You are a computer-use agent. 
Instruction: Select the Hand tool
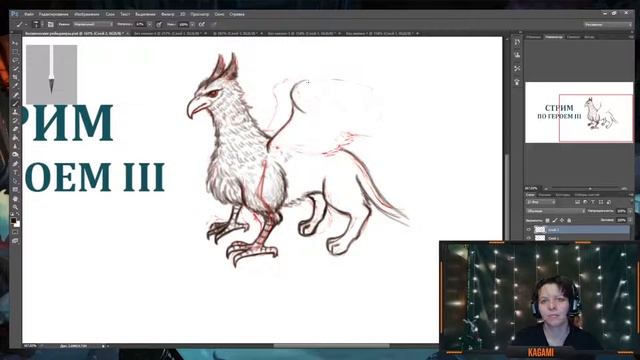tap(15, 199)
